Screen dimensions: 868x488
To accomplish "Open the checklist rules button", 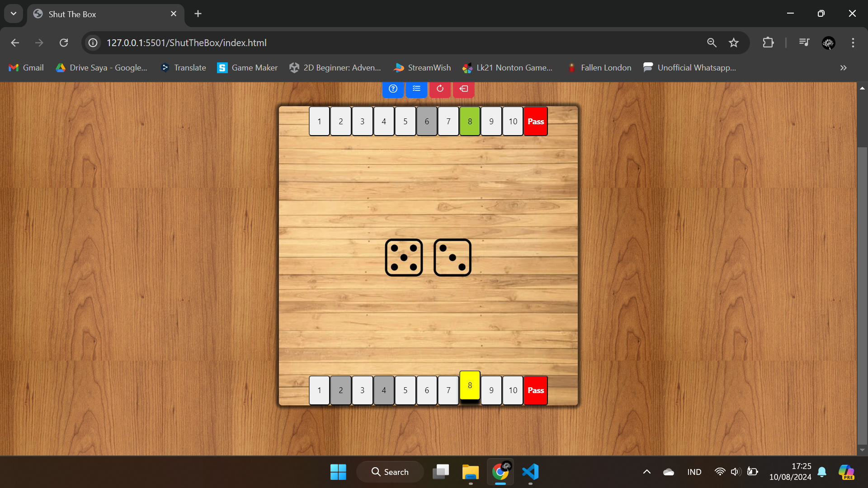I will click(x=416, y=89).
